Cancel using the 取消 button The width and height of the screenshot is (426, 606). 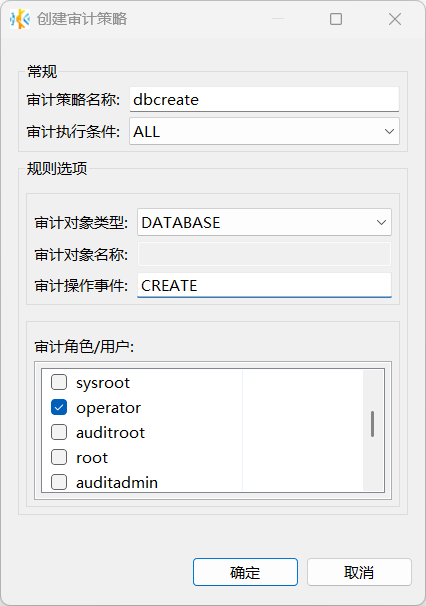(x=359, y=572)
